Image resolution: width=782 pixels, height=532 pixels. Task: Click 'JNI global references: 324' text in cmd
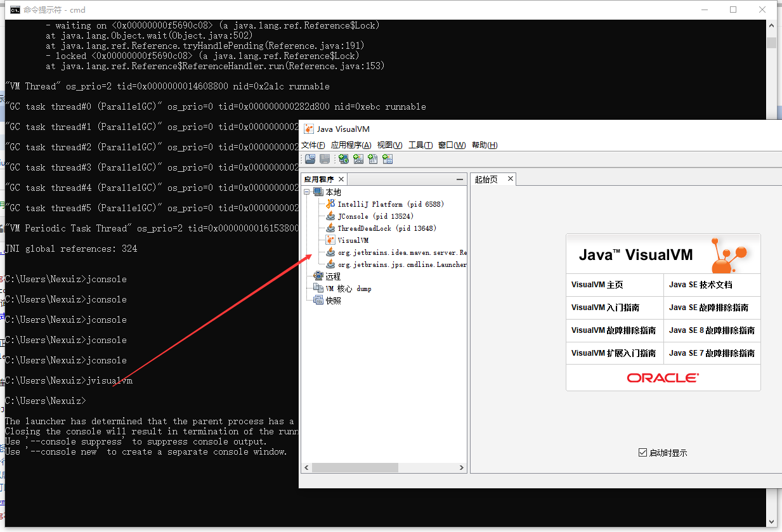[71, 249]
